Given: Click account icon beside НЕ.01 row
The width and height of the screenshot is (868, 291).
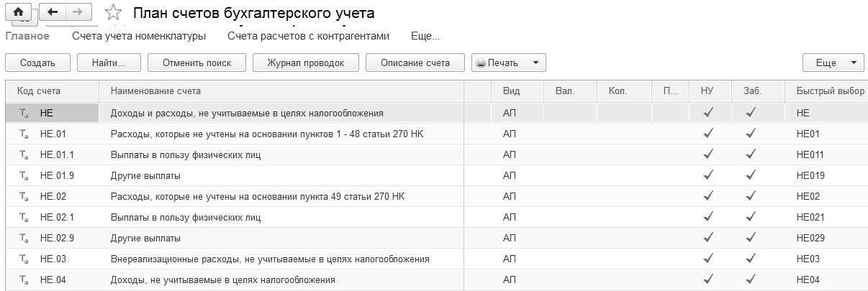Looking at the screenshot, I should click(x=24, y=134).
